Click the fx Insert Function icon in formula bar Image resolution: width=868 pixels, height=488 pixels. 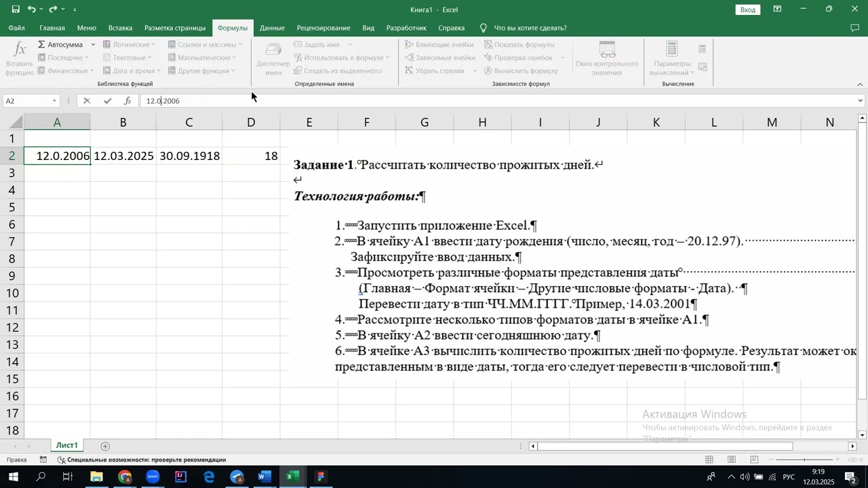pyautogui.click(x=127, y=101)
